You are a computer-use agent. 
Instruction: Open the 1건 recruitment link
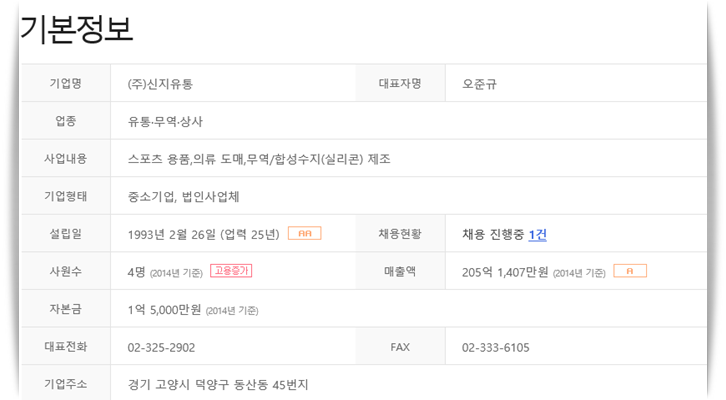538,235
